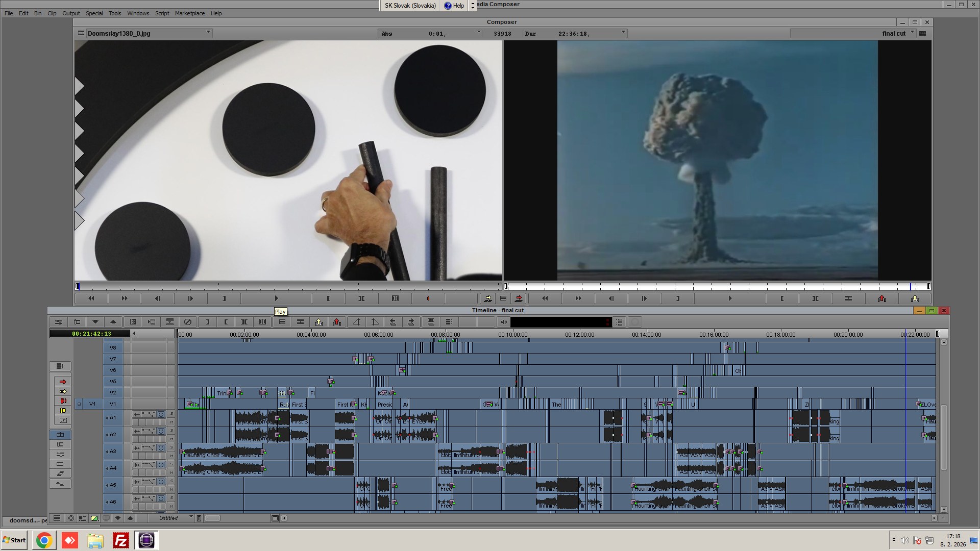Open the Marketplace menu

click(x=190, y=13)
